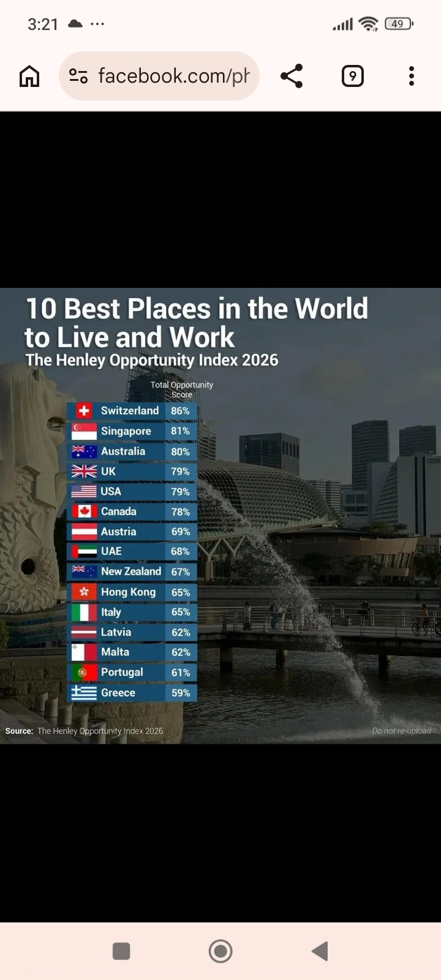Tap the Italian flag icon
441x980 pixels.
click(x=84, y=612)
